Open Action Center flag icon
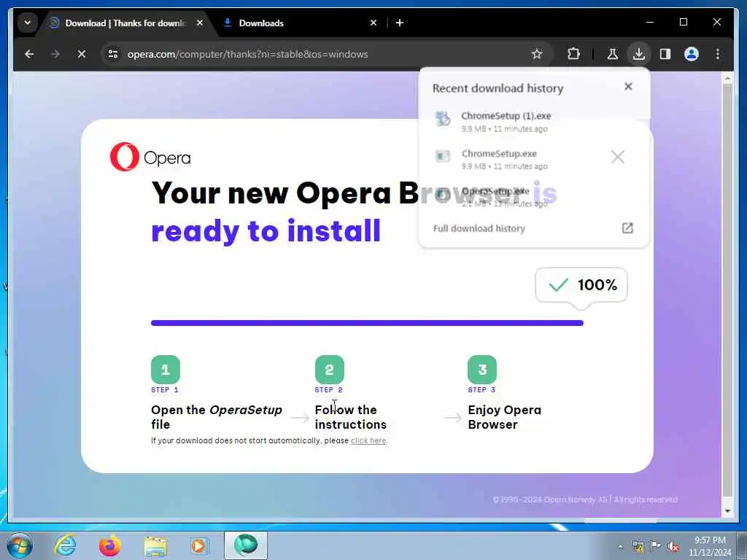This screenshot has width=747, height=560. click(656, 546)
